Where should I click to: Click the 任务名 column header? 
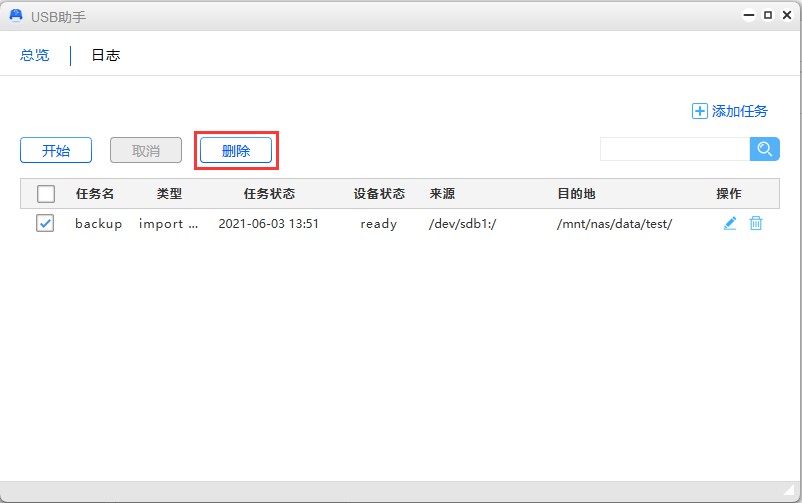point(95,194)
